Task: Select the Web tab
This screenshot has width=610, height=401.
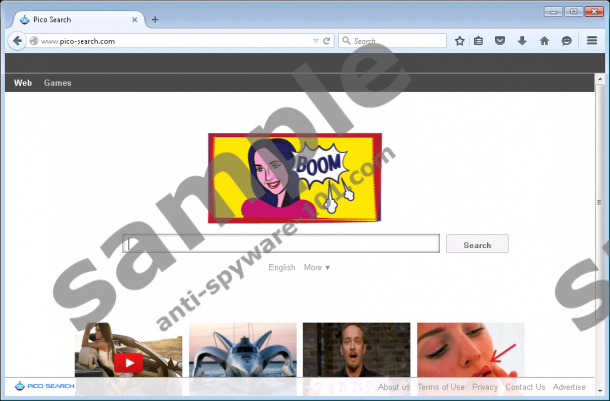Action: click(22, 83)
